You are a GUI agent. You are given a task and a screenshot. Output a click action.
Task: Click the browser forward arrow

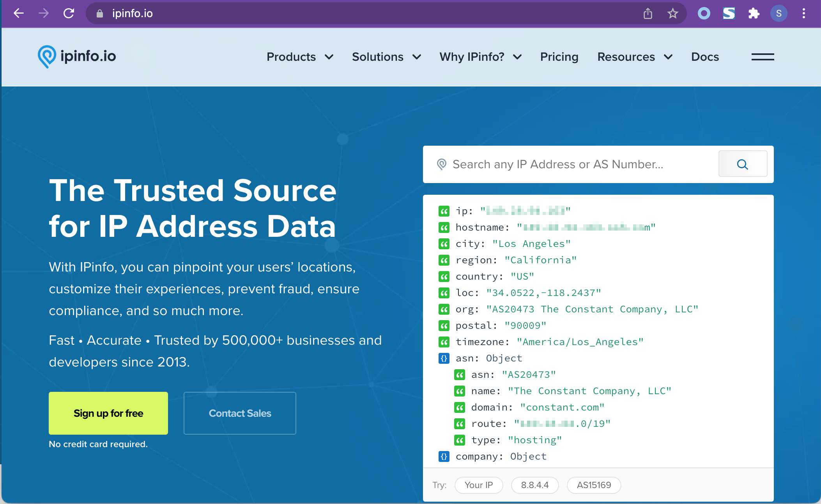coord(44,14)
